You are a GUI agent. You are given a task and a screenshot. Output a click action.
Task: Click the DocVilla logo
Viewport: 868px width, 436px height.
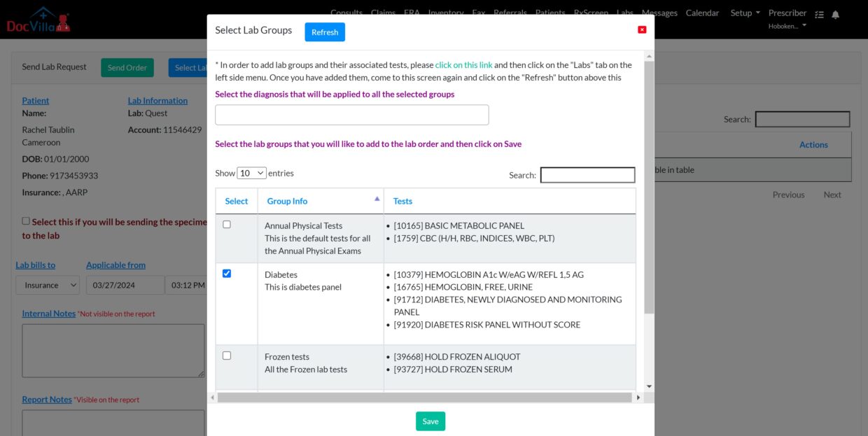(x=38, y=20)
